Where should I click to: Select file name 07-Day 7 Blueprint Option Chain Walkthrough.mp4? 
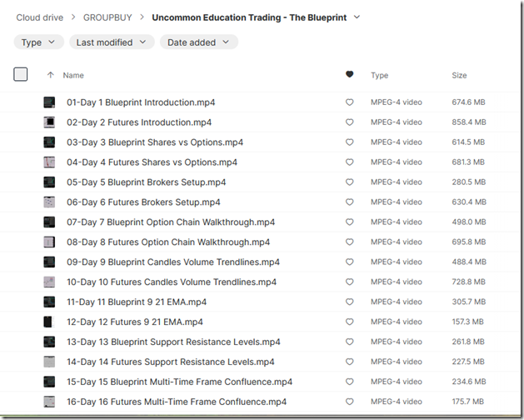[171, 222]
